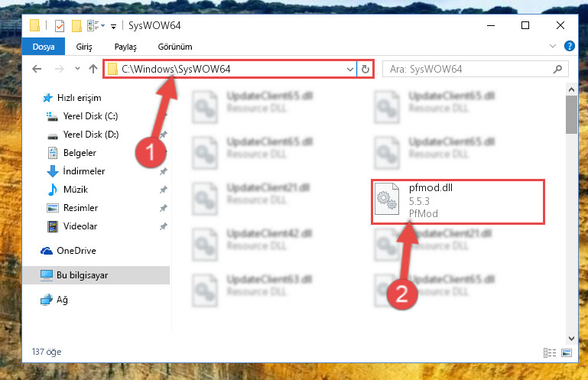Open the Explorer help icon
588x380 pixels.
click(569, 46)
